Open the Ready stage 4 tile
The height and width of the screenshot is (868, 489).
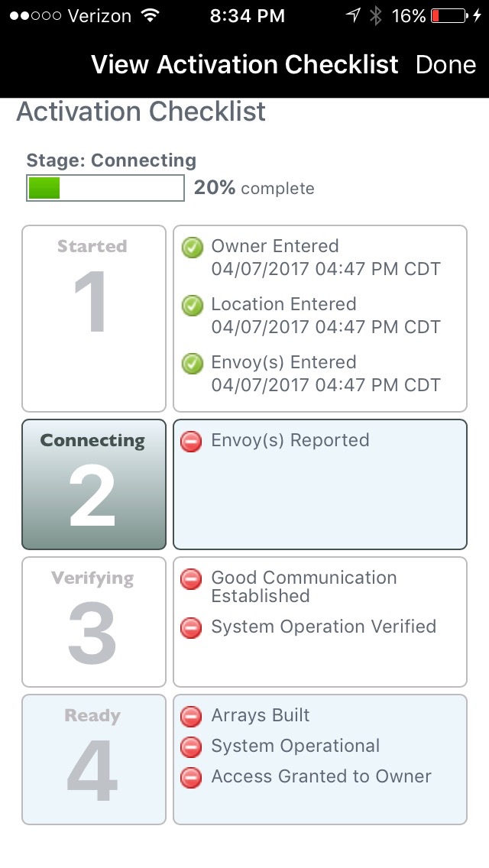93,759
